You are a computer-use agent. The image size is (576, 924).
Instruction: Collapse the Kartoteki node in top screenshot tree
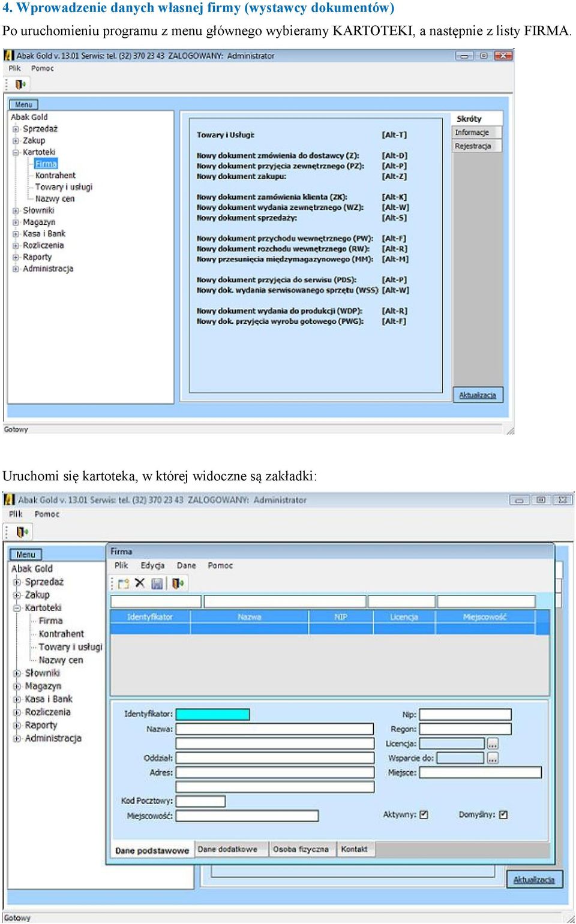pyautogui.click(x=16, y=152)
